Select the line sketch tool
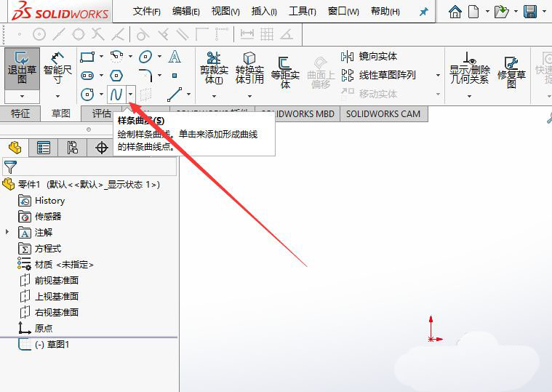The width and height of the screenshot is (552, 392). (175, 95)
